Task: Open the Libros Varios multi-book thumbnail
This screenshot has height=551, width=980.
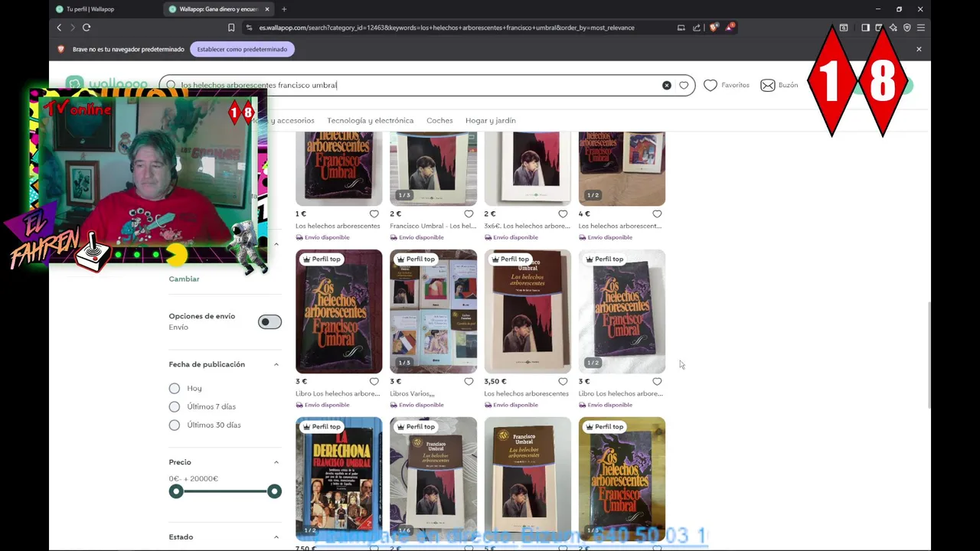Action: click(433, 311)
